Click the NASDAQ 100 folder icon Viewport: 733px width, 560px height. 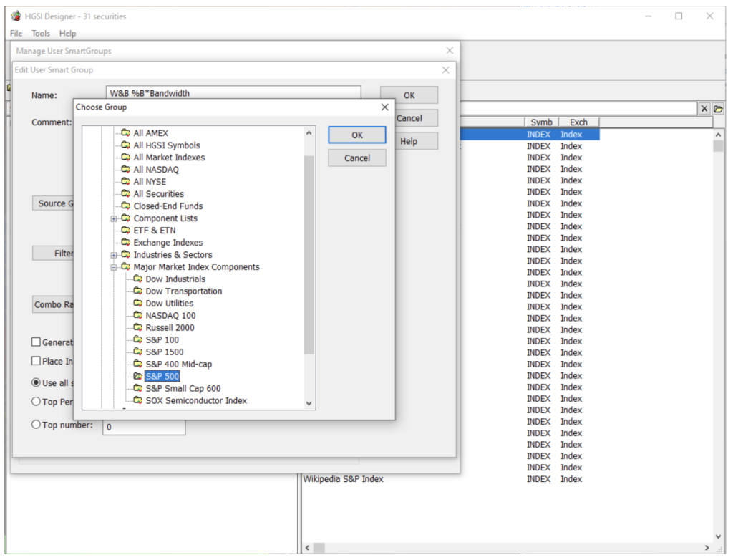pos(137,315)
